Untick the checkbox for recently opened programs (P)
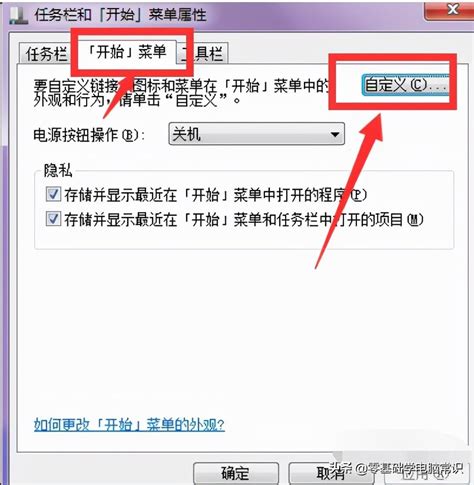This screenshot has height=485, width=474. click(53, 194)
